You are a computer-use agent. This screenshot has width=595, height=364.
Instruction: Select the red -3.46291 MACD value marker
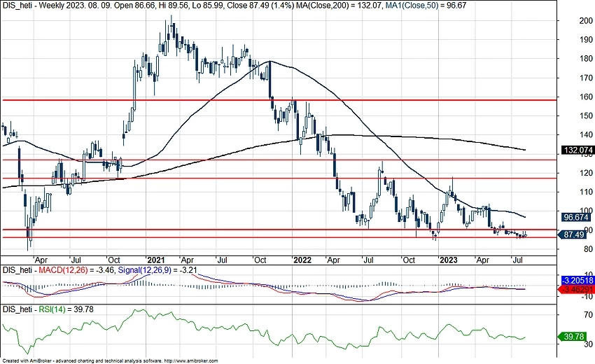576,290
